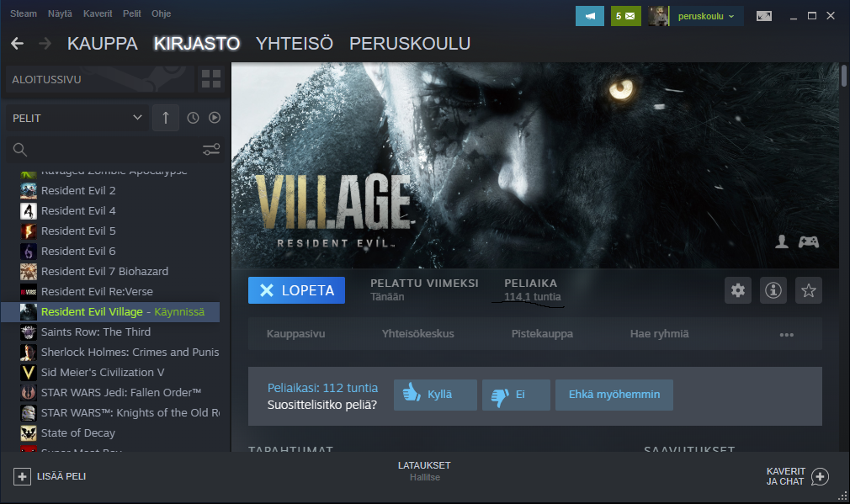Viewport: 850px width, 504px height.
Task: Switch library to grid view icon
Action: [x=211, y=79]
